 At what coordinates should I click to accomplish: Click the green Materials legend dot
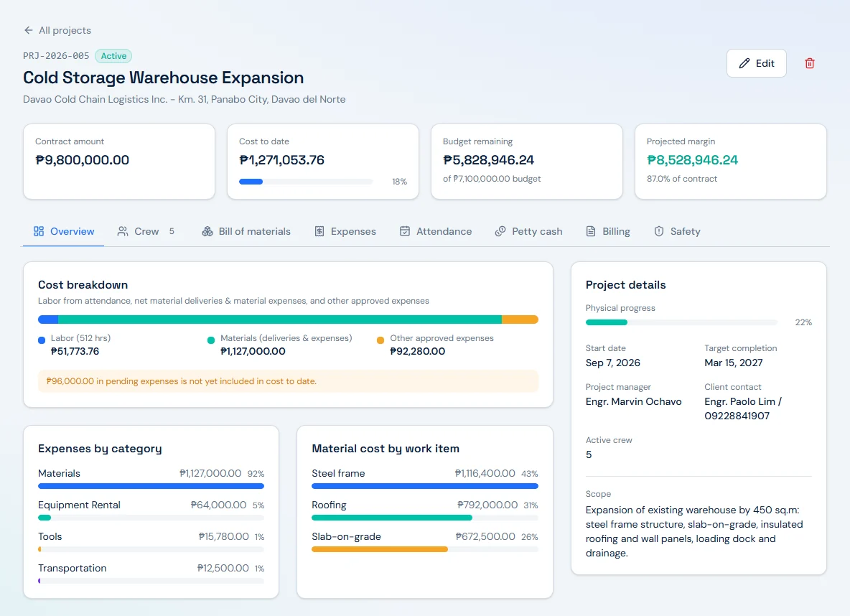(x=211, y=340)
